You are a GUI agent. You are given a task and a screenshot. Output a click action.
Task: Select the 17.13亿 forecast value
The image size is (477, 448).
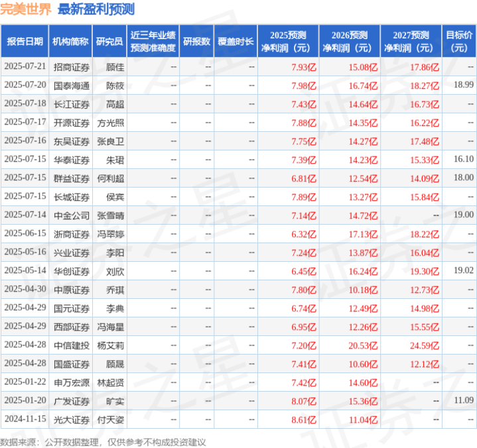point(363,234)
